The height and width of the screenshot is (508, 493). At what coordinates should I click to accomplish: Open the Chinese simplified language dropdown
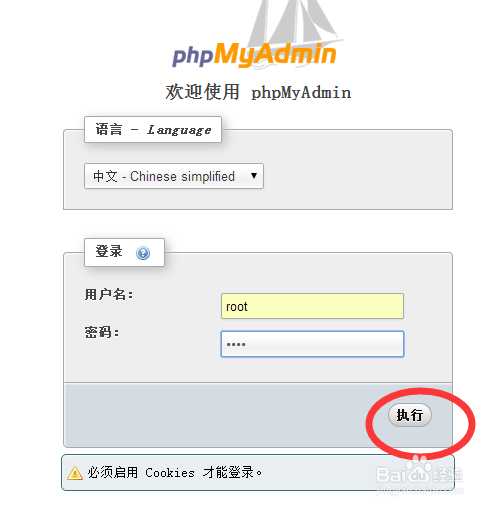click(x=174, y=176)
